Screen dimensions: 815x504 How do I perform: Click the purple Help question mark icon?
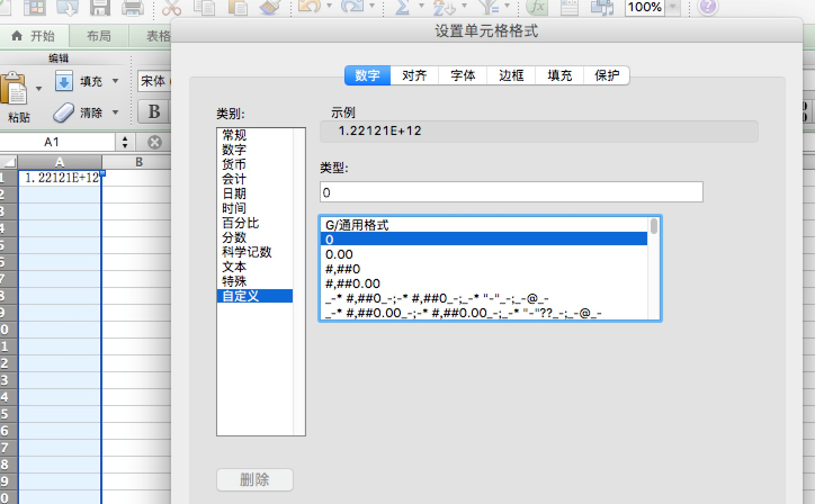click(x=707, y=7)
